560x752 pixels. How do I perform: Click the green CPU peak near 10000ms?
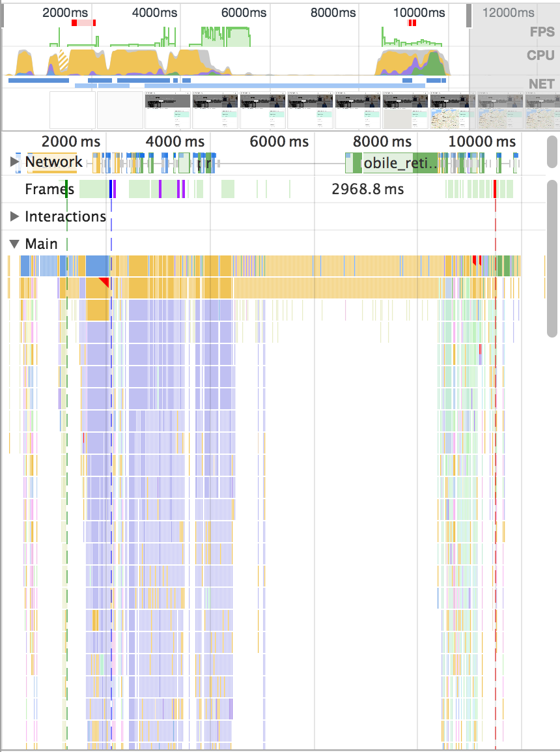[434, 63]
